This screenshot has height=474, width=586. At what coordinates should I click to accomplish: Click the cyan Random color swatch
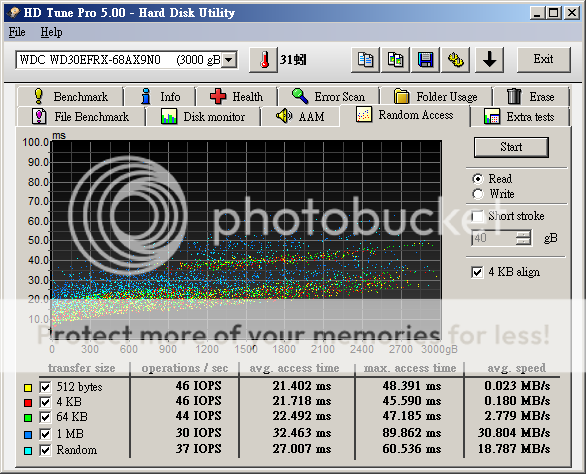coord(28,450)
